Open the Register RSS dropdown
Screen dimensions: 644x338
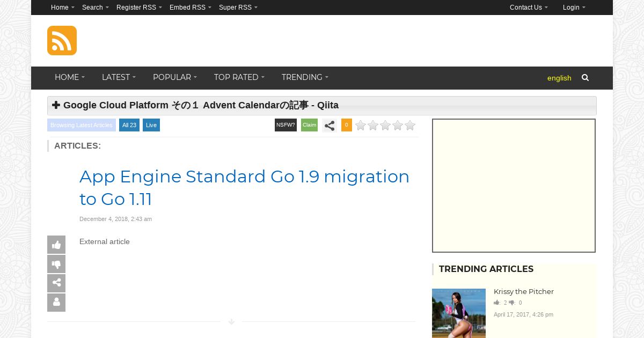pos(139,8)
